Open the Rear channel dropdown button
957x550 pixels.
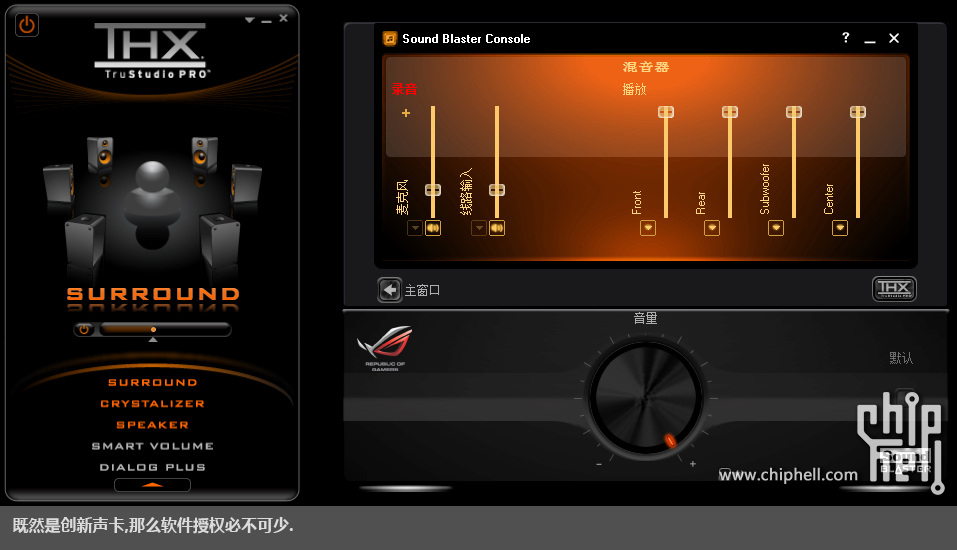coord(712,228)
